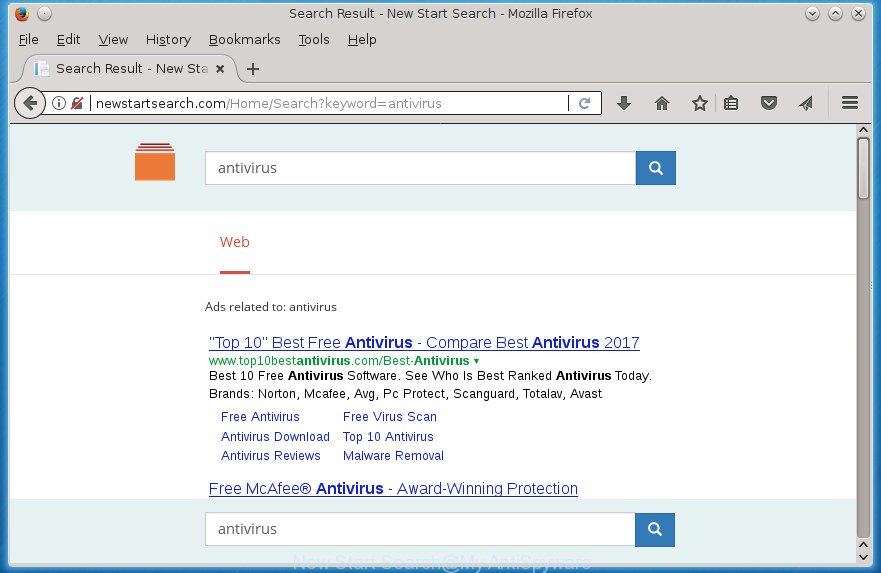Screen dimensions: 881x573
Task: Open the Edit menu
Action: 69,40
